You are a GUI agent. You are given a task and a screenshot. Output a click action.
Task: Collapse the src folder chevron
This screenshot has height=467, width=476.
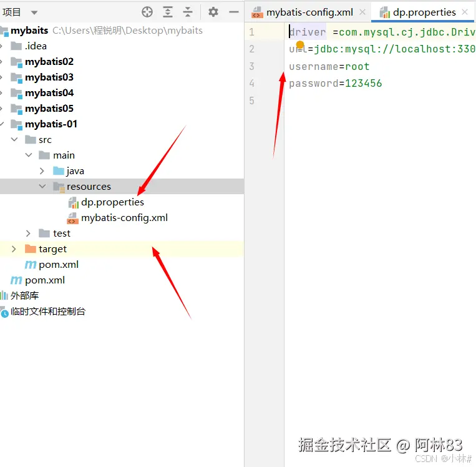point(14,139)
